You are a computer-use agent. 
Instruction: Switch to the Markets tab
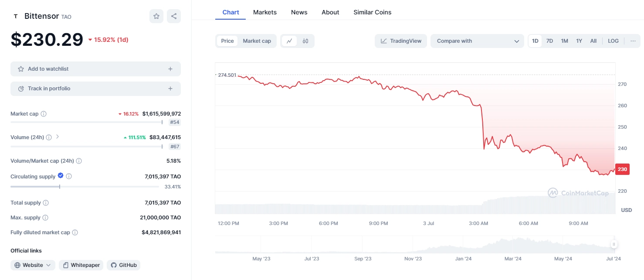[x=265, y=12]
